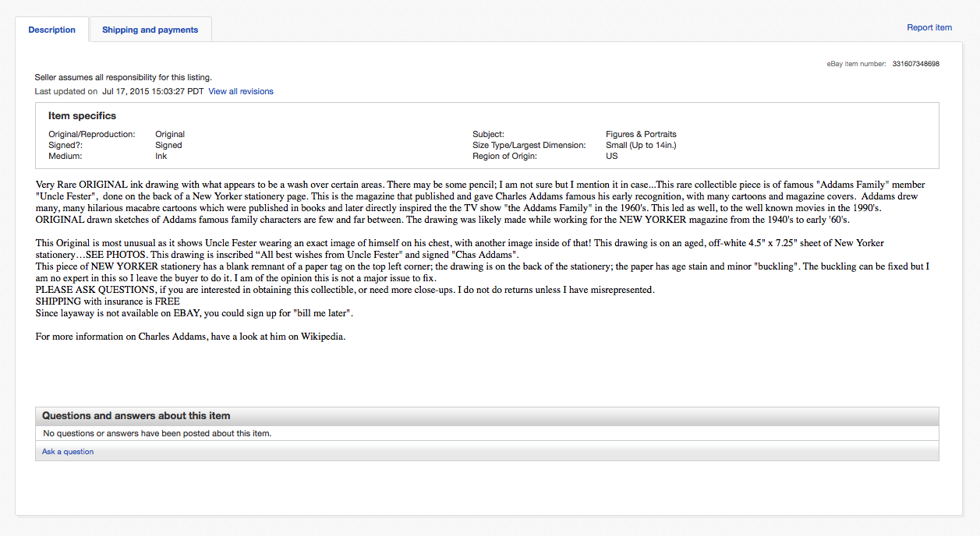This screenshot has width=980, height=536.
Task: Open View all revisions link
Action: click(241, 91)
